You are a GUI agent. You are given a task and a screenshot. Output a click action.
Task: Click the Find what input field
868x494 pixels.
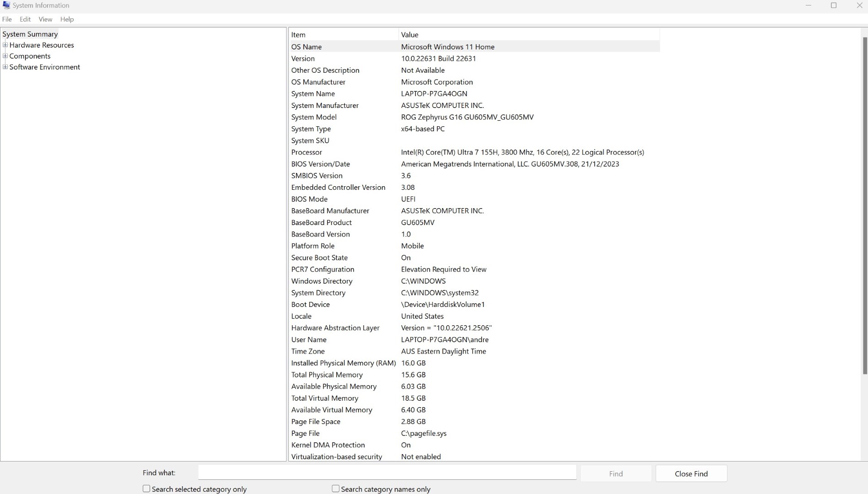coord(387,473)
